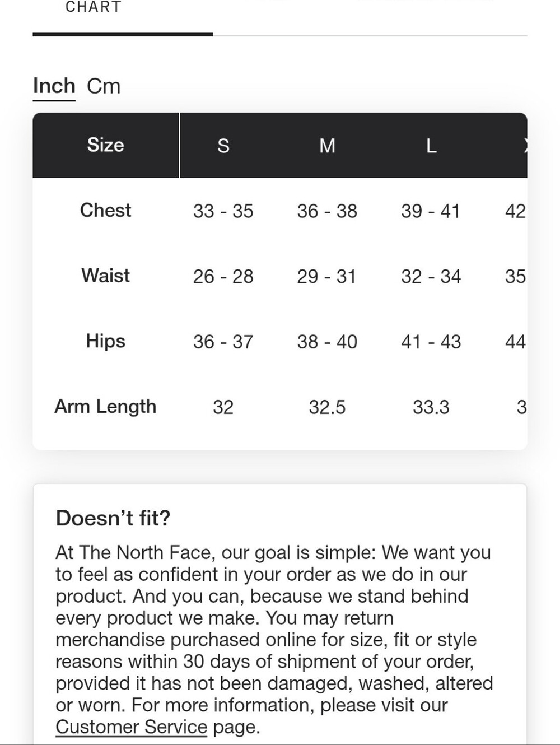This screenshot has width=560, height=745.
Task: Click the small waist value 26 - 28
Action: pyautogui.click(x=223, y=276)
